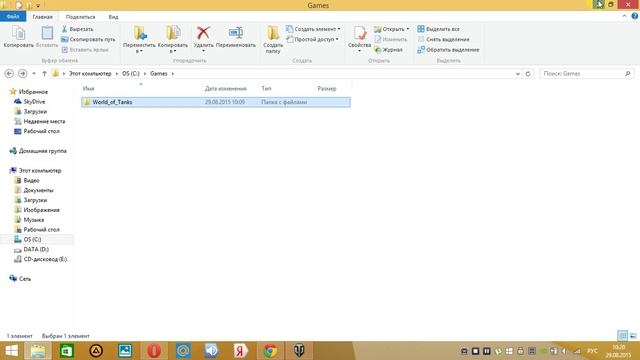Collapse the ribbon with chevron
This screenshot has height=360, width=640.
[x=624, y=16]
